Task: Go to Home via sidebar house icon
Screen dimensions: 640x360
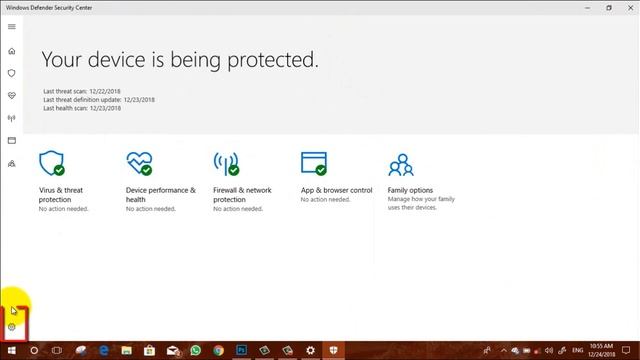Action: pyautogui.click(x=12, y=51)
